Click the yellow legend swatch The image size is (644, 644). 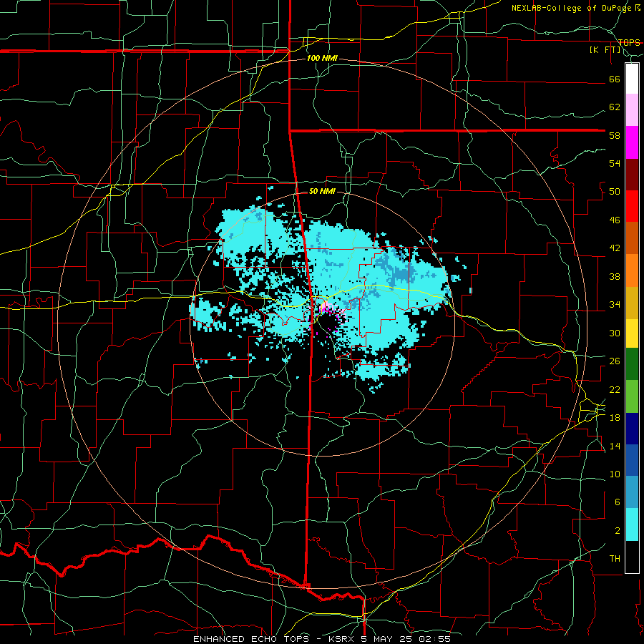point(632,333)
